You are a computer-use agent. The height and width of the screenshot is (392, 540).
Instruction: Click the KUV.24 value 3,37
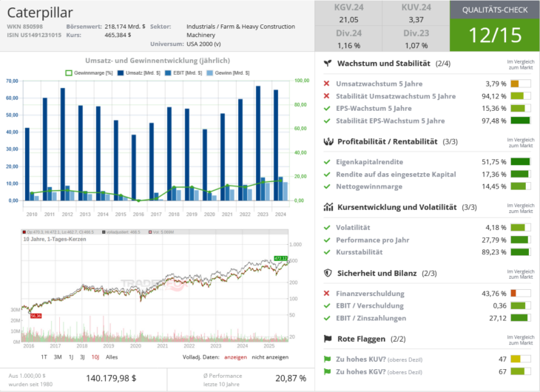[x=416, y=20]
